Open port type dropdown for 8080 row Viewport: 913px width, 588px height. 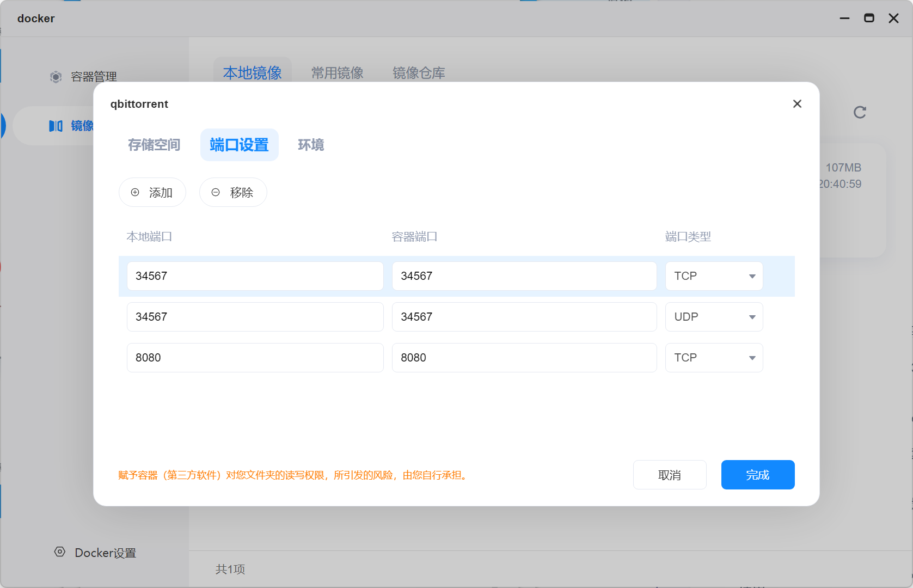[714, 358]
